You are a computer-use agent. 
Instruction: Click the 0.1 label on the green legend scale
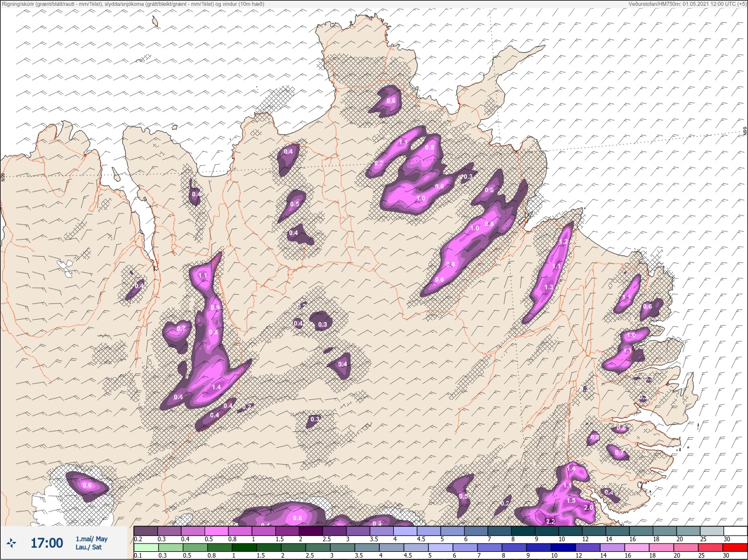coord(138,556)
